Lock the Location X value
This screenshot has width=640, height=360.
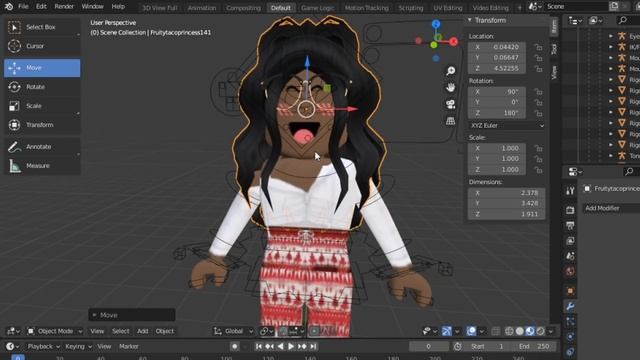tap(538, 47)
